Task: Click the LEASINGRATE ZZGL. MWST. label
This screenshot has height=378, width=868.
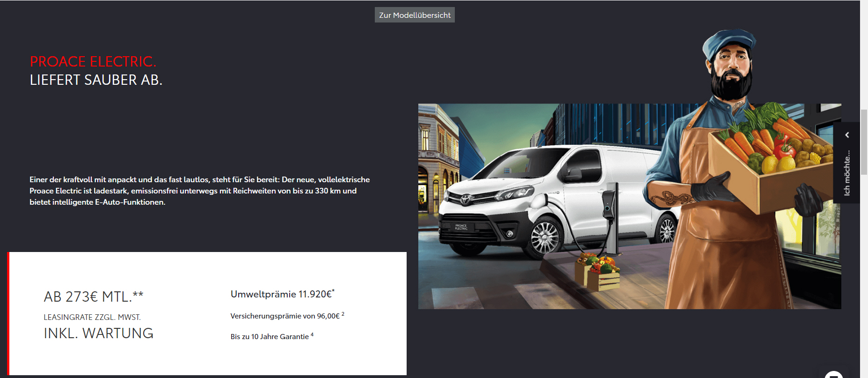Action: pyautogui.click(x=92, y=317)
